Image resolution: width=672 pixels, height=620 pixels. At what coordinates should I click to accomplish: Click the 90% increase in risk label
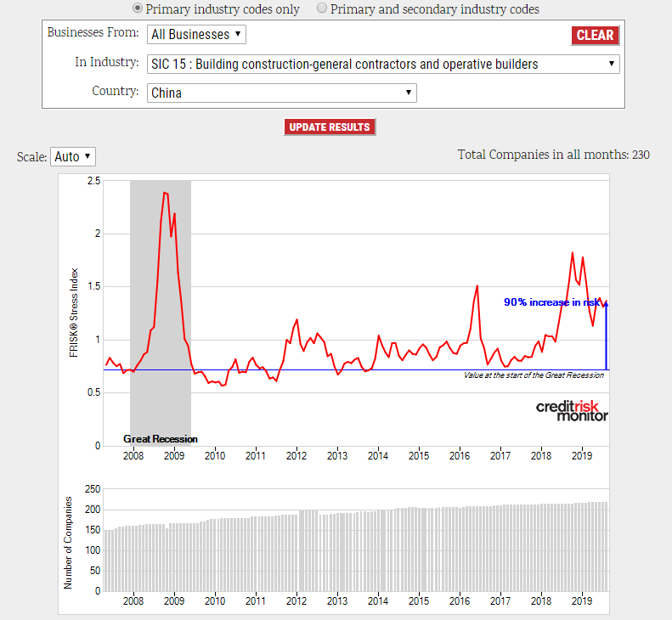[x=552, y=302]
